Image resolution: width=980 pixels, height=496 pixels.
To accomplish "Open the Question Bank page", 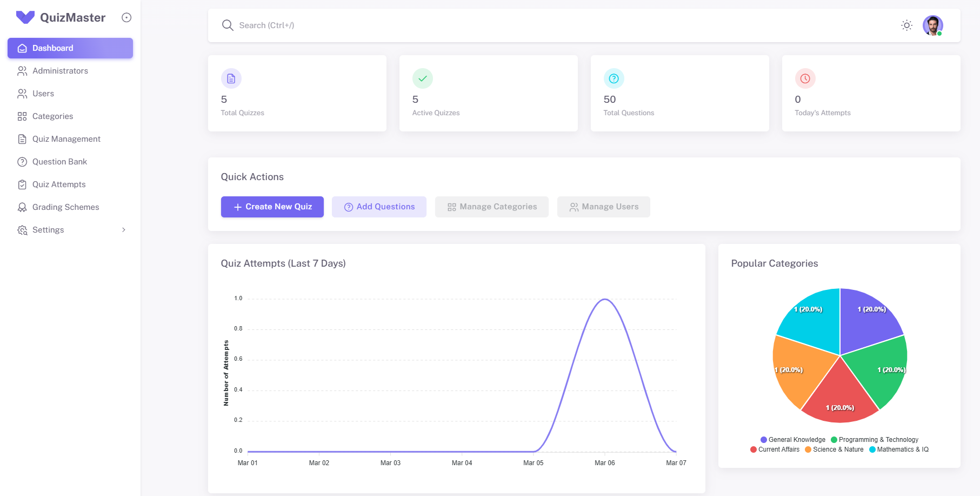I will 70,162.
